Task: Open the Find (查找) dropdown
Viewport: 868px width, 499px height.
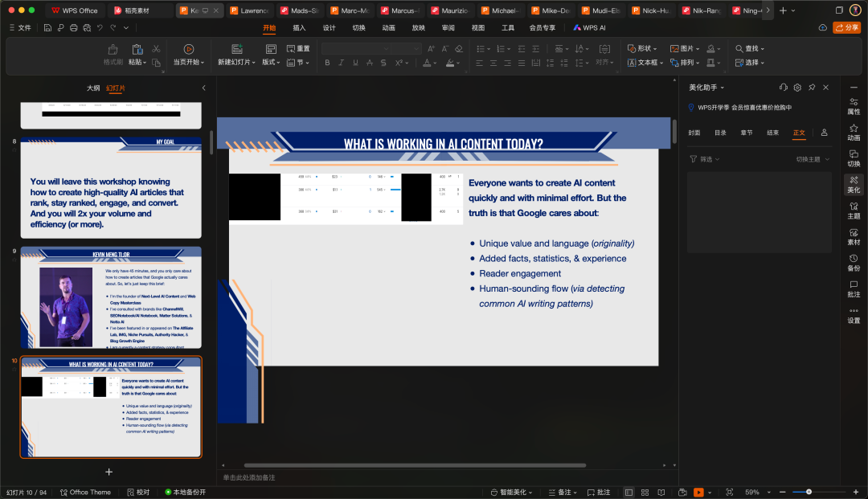Action: (x=750, y=49)
